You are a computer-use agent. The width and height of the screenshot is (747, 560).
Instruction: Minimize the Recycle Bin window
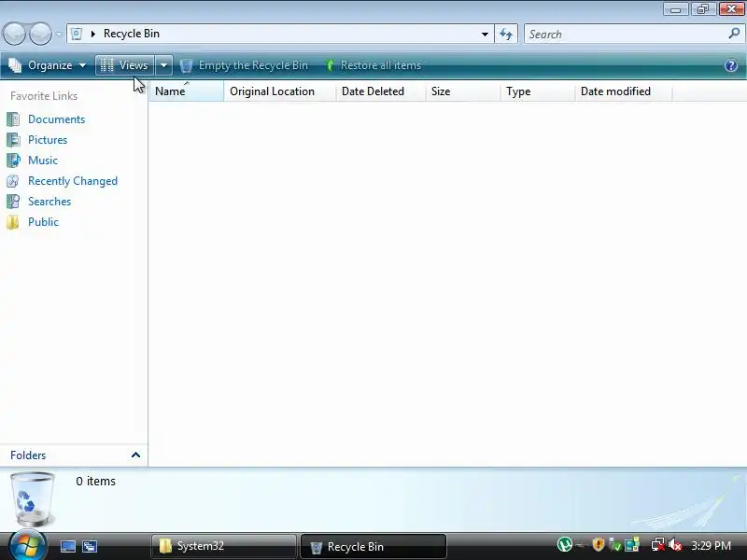pos(675,9)
